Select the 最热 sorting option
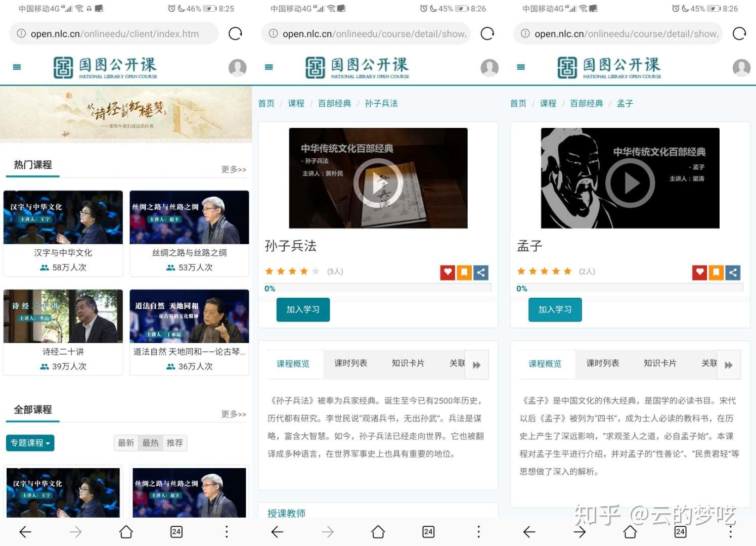The image size is (756, 546). click(x=150, y=443)
